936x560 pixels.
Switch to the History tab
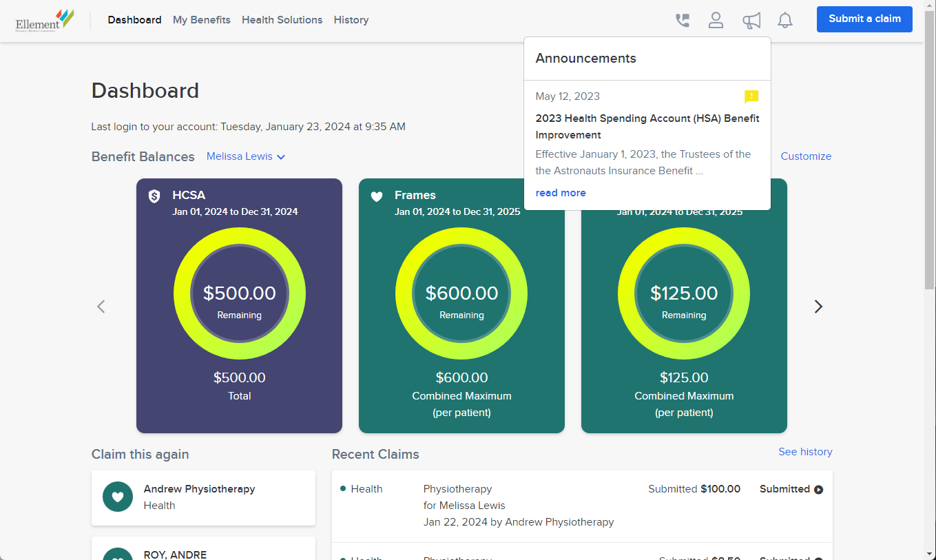click(x=351, y=20)
